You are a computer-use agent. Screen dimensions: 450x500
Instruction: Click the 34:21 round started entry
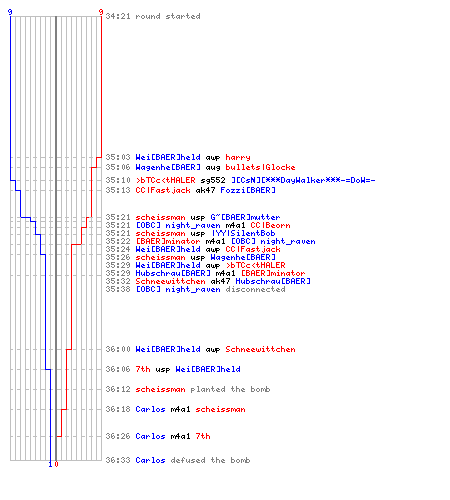(x=153, y=16)
